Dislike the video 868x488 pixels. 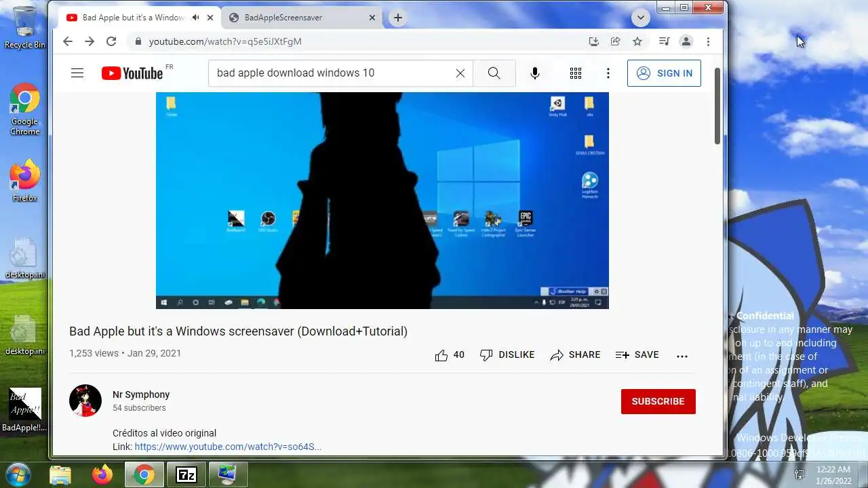click(x=507, y=355)
